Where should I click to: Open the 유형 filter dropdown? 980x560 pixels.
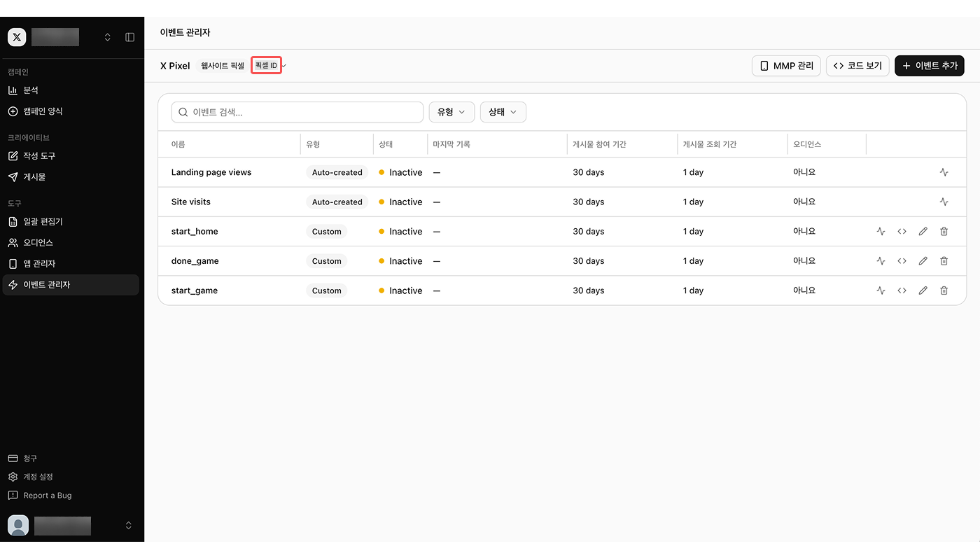coord(451,112)
